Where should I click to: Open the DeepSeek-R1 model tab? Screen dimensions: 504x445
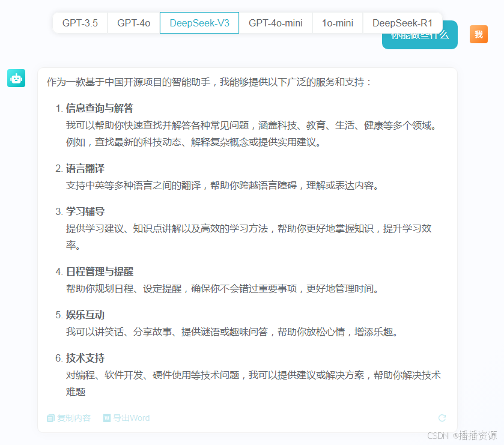pyautogui.click(x=402, y=23)
